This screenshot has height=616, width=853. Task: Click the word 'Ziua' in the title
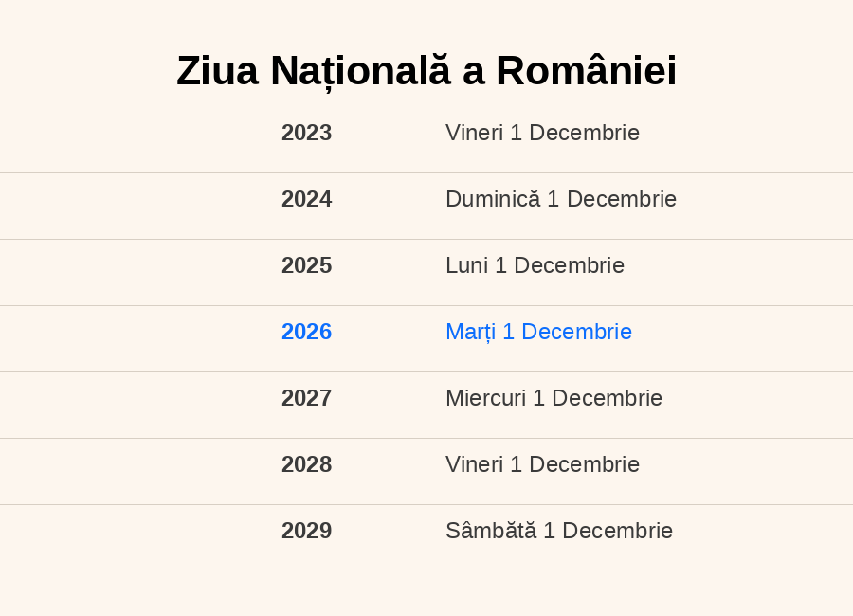pos(216,71)
